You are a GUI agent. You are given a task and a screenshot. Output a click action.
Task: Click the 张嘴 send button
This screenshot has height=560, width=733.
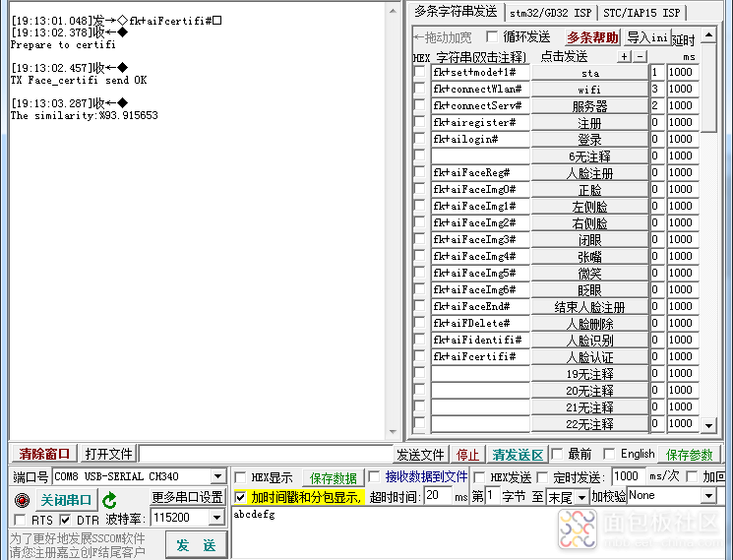pos(590,256)
